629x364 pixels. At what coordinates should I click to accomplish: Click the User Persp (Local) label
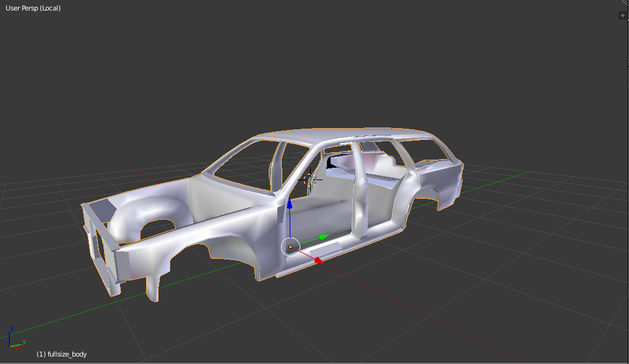(33, 8)
